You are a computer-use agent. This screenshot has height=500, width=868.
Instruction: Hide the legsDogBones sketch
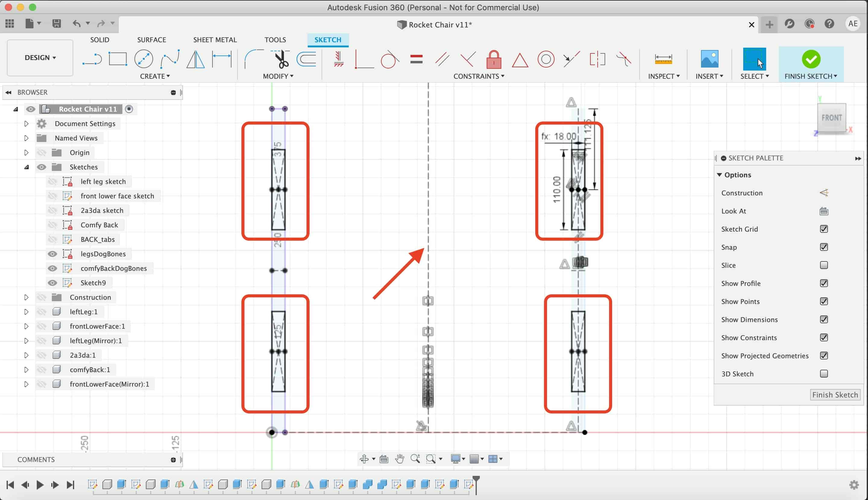[52, 254]
